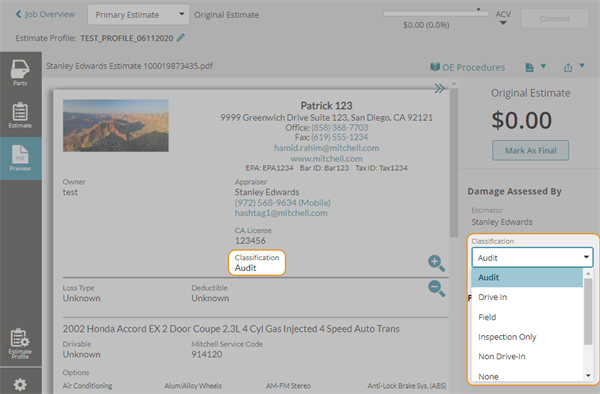Go back via Job Overview arrow

[x=18, y=14]
